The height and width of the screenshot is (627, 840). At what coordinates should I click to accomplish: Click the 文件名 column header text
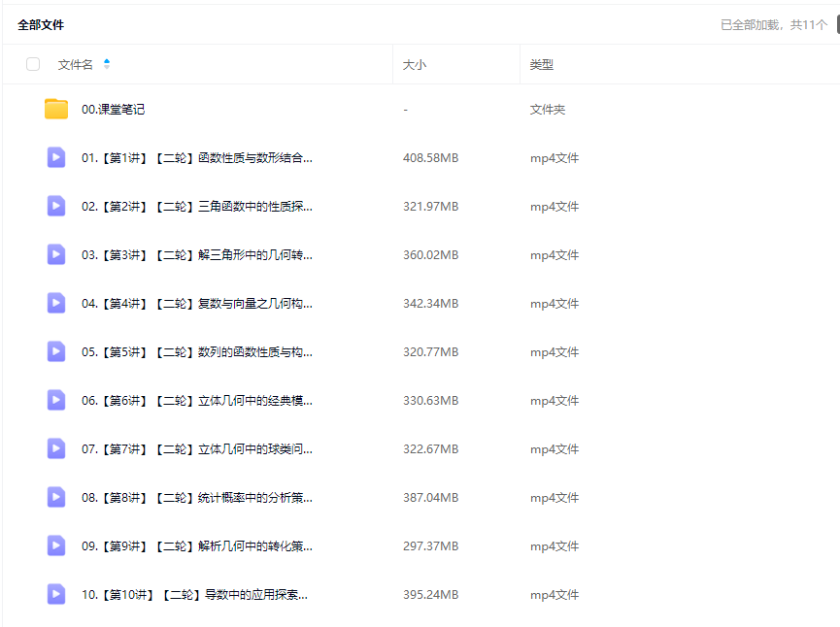[x=75, y=65]
